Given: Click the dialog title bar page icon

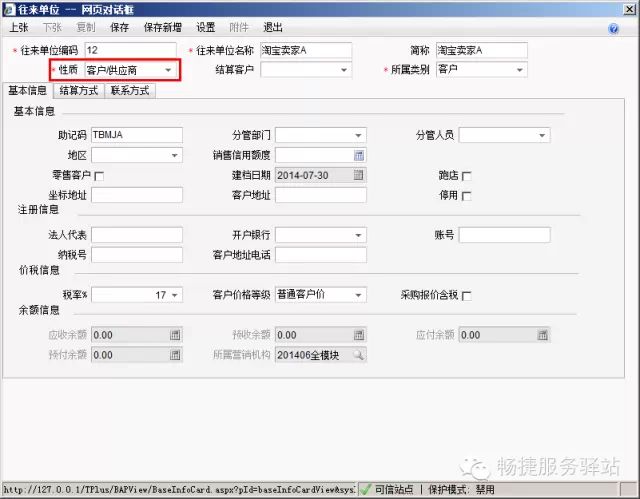Looking at the screenshot, I should point(9,9).
